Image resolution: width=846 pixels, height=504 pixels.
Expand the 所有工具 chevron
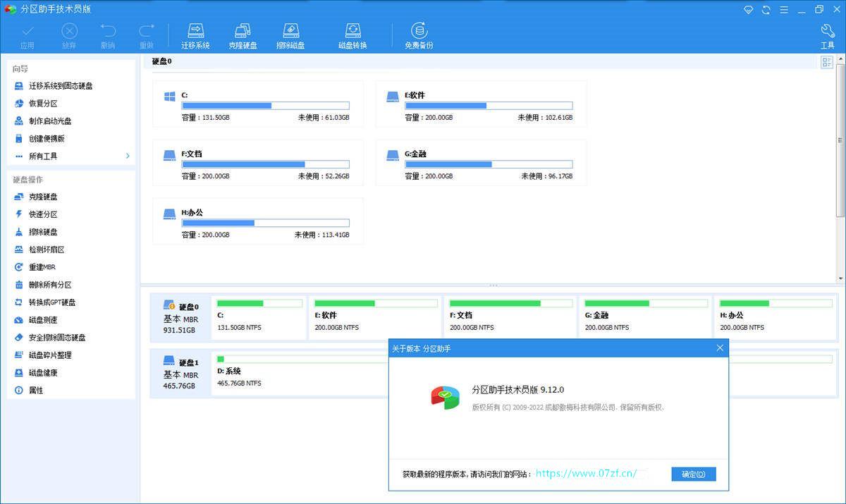(x=128, y=156)
